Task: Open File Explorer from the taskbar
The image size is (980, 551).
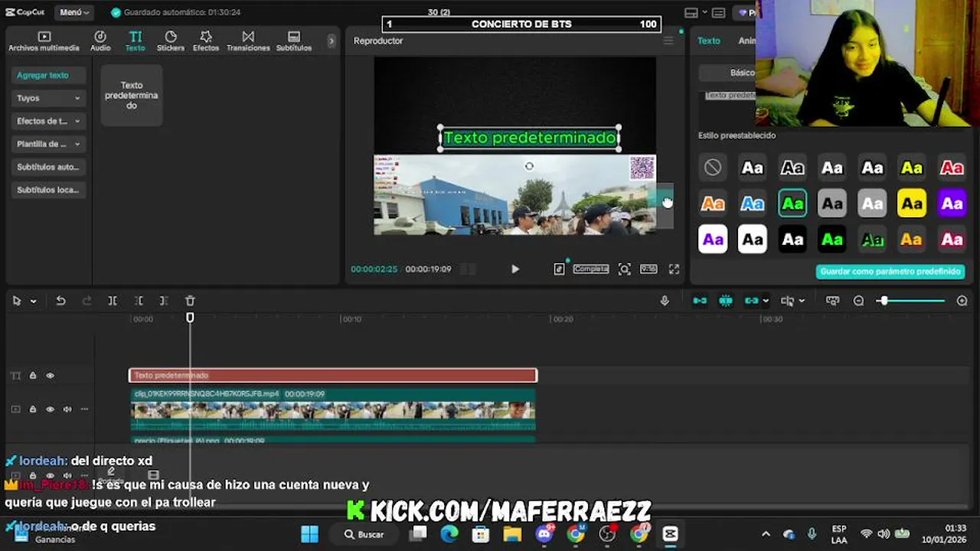Action: pyautogui.click(x=512, y=534)
